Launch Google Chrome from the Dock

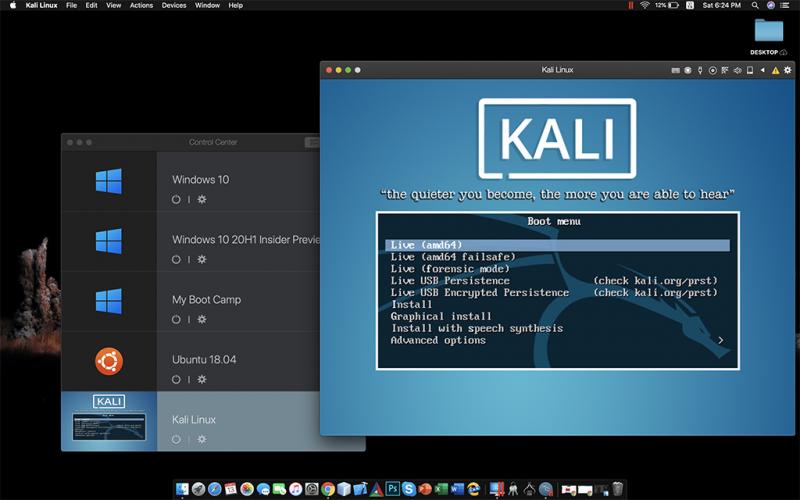tap(328, 489)
